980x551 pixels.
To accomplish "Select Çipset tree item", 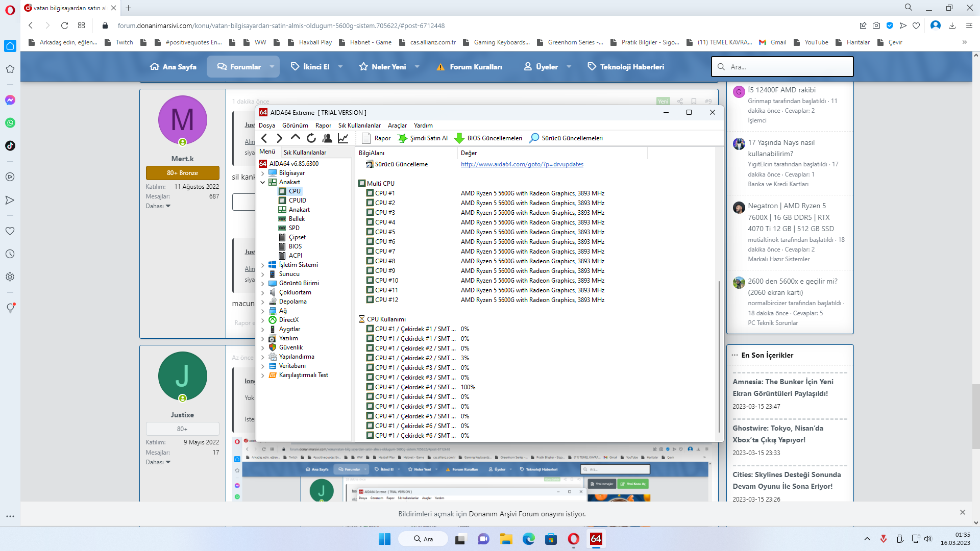I will (297, 237).
